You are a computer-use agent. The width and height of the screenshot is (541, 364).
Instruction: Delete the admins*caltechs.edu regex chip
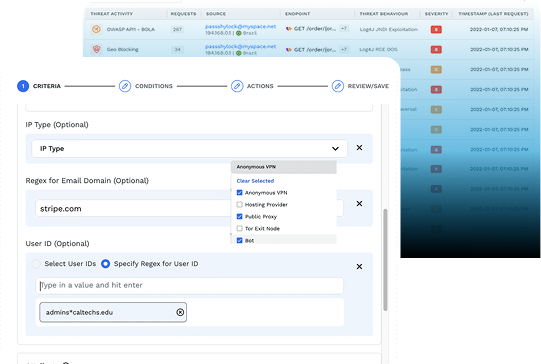(x=180, y=312)
